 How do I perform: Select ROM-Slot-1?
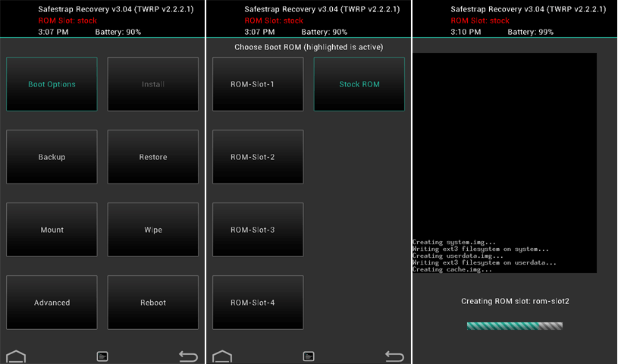[258, 84]
